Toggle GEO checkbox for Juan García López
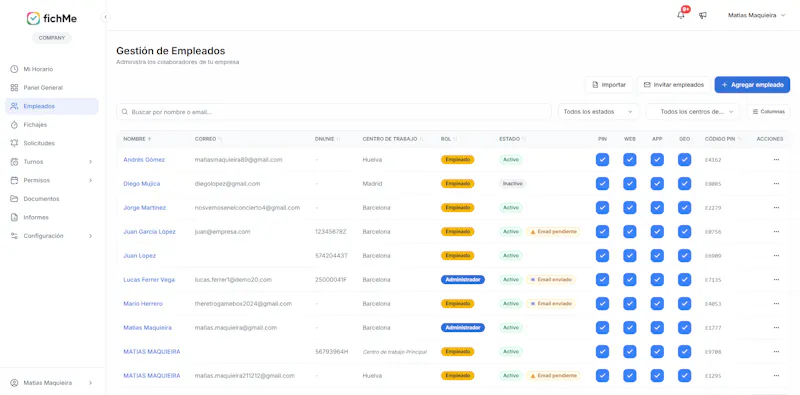Screen dimensions: 800x395 [684, 232]
